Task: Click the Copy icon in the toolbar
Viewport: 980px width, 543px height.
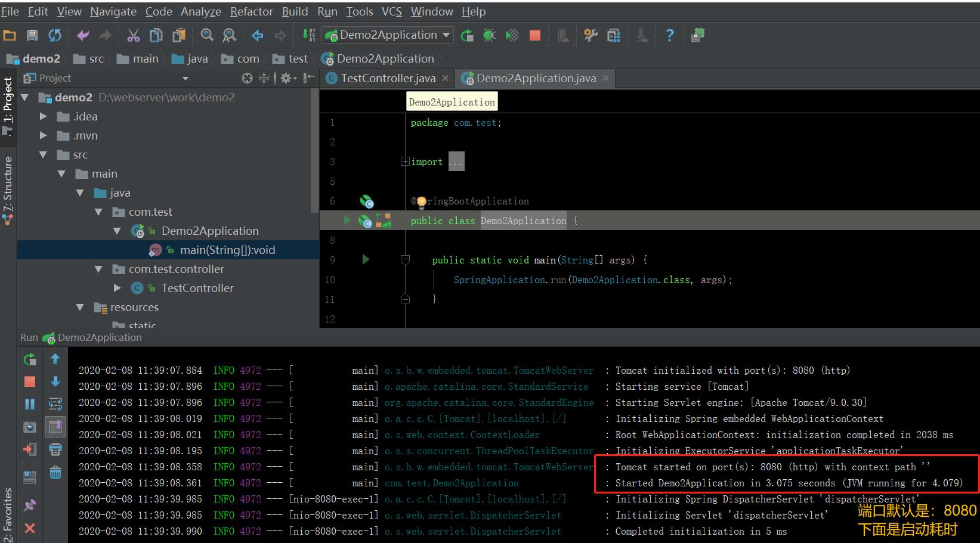Action: (156, 35)
